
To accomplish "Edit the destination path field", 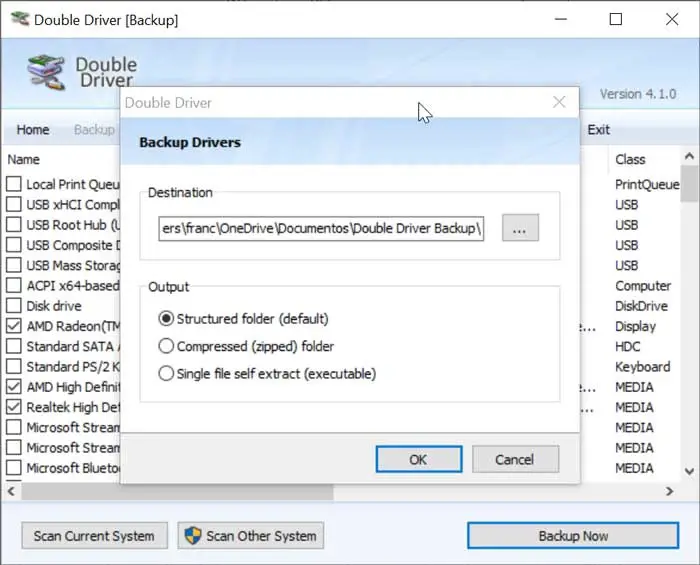I will 321,228.
